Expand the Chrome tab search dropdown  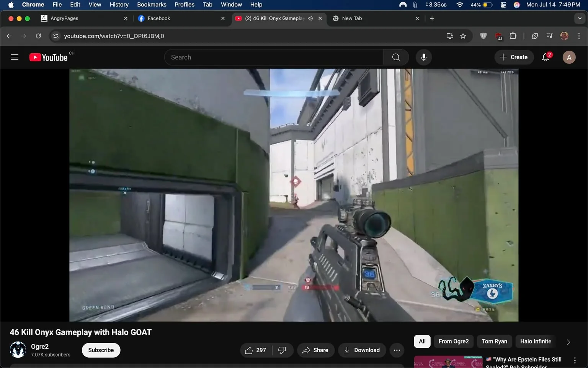tap(580, 18)
